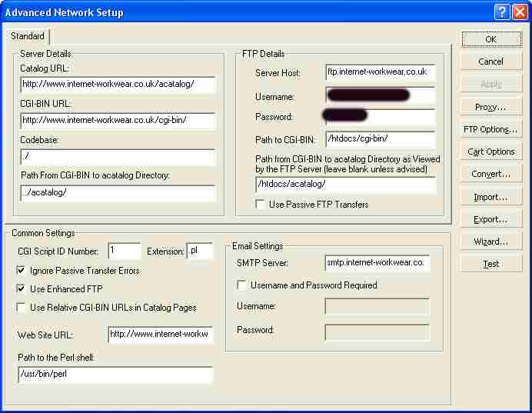
Task: Focus the Catalog URL text field
Action: (118, 85)
